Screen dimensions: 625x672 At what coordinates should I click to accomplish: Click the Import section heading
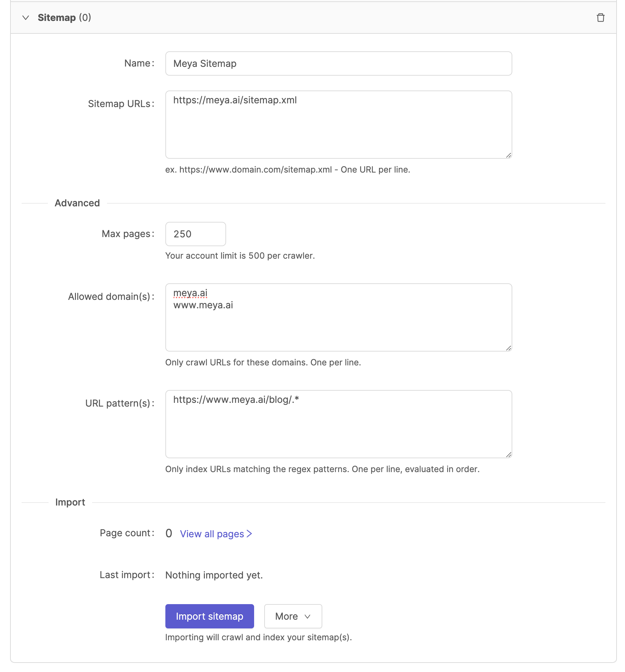[x=70, y=502]
